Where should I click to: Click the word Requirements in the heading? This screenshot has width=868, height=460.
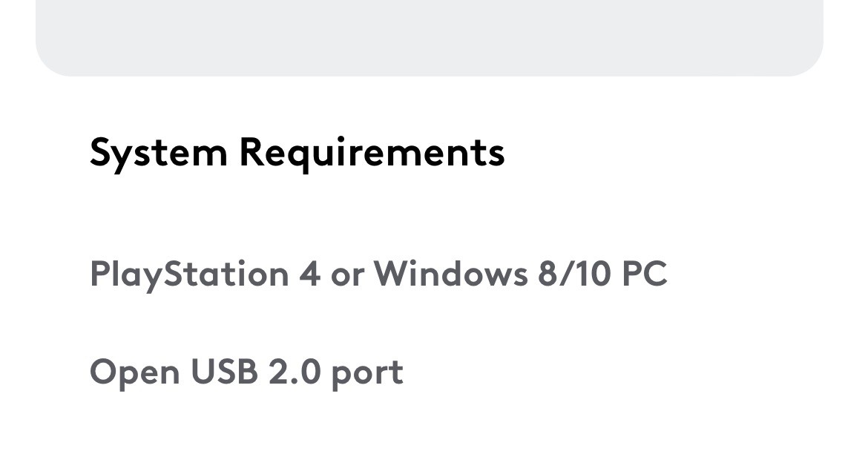coord(372,153)
